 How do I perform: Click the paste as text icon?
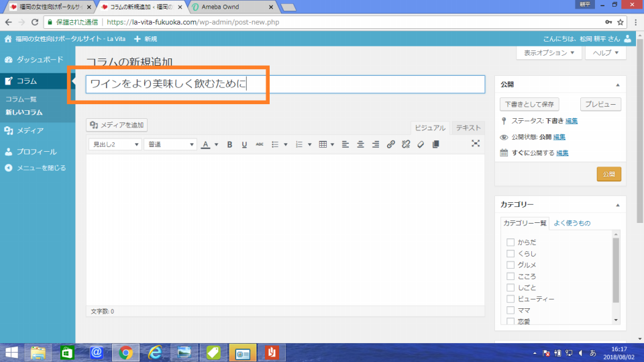[436, 144]
